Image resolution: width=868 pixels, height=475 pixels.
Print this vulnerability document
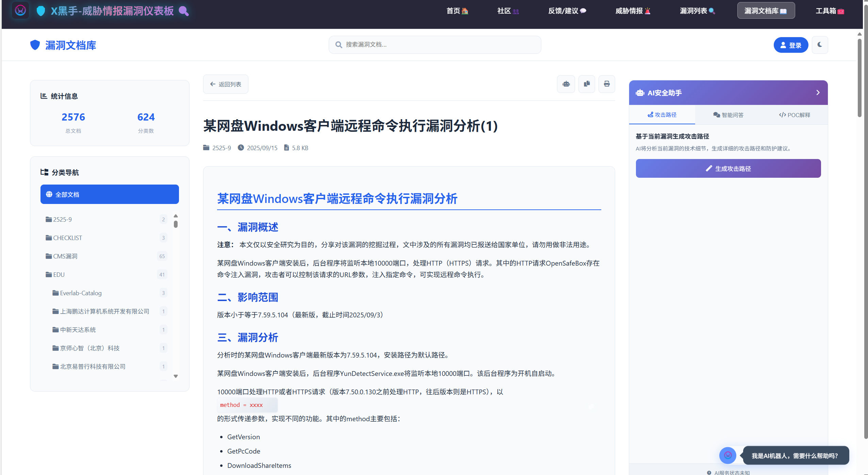(x=607, y=84)
